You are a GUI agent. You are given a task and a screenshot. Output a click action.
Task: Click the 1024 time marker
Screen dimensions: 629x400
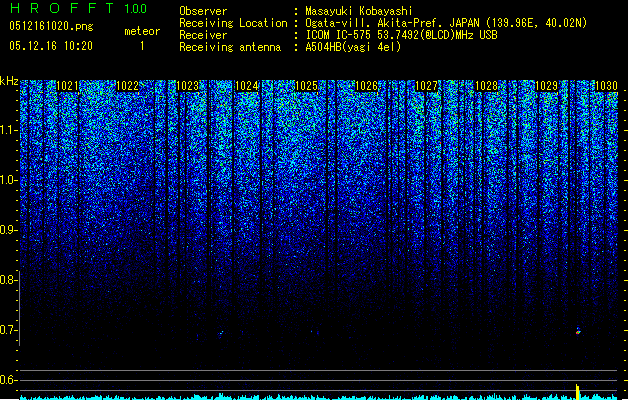pyautogui.click(x=247, y=86)
